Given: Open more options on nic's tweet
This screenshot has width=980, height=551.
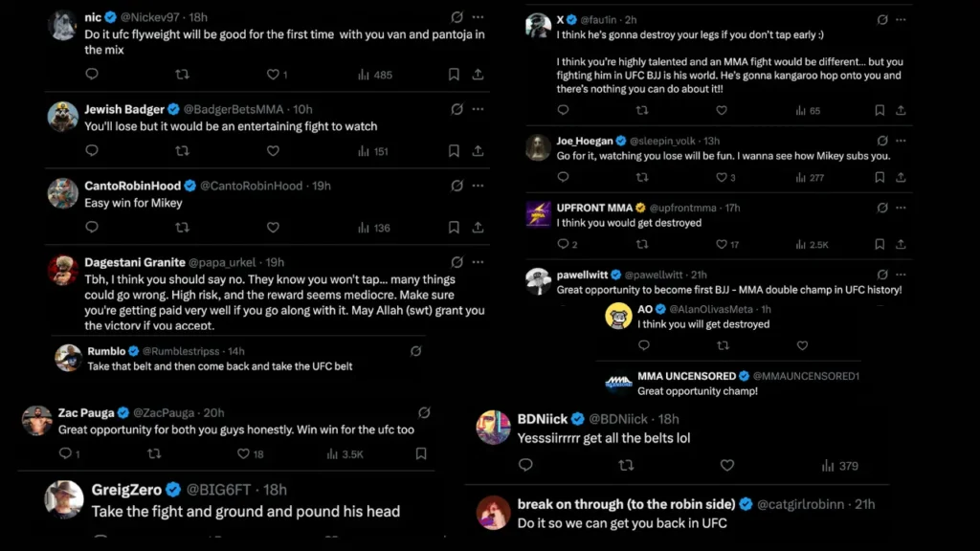Looking at the screenshot, I should (x=478, y=17).
